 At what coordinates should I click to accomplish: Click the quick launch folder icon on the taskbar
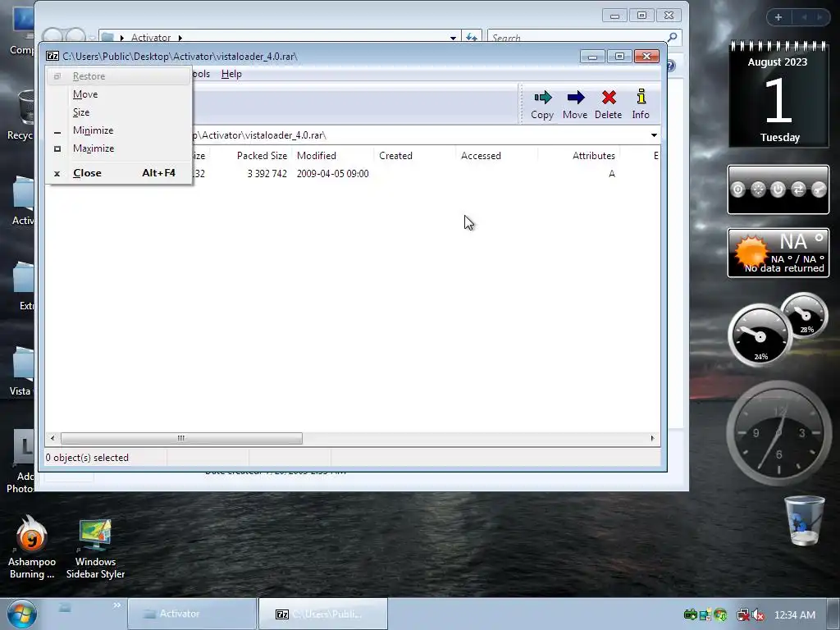click(65, 608)
